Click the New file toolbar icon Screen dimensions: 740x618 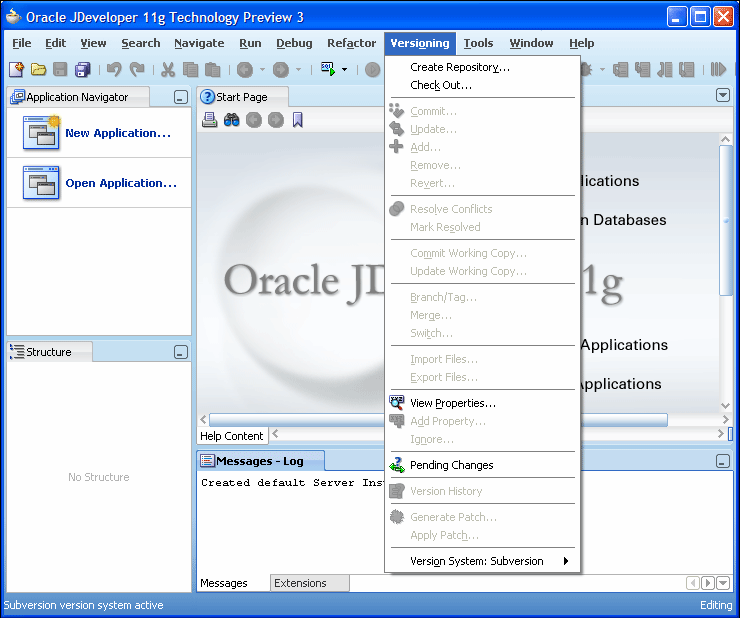tap(17, 69)
